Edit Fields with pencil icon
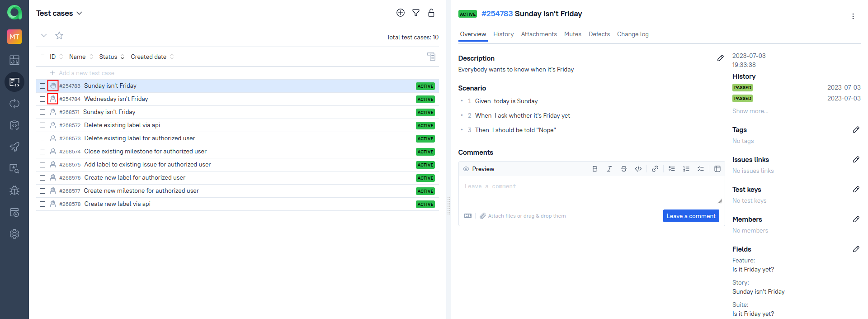 [x=856, y=249]
